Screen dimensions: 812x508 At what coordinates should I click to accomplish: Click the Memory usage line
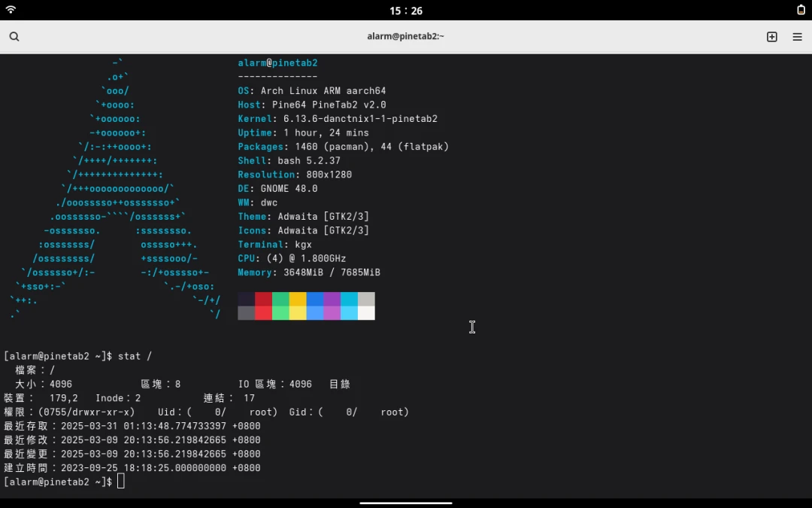coord(309,272)
